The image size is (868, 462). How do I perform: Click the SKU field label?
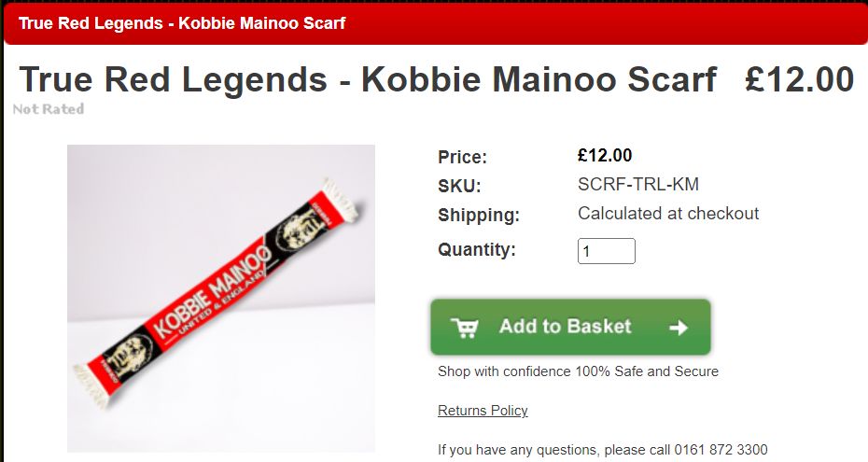coord(459,186)
